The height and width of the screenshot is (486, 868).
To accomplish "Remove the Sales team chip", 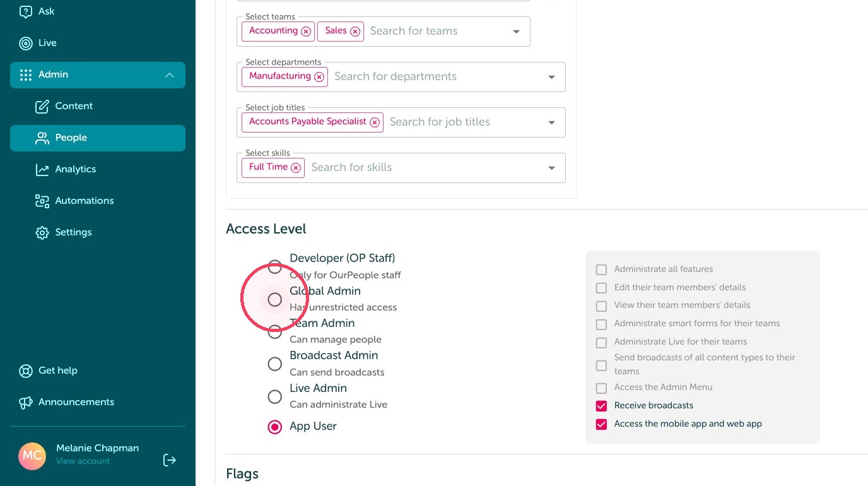I will (355, 32).
